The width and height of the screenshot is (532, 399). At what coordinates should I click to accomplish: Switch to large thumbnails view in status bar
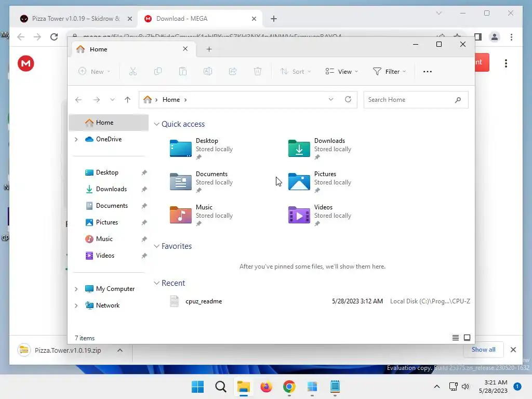467,338
